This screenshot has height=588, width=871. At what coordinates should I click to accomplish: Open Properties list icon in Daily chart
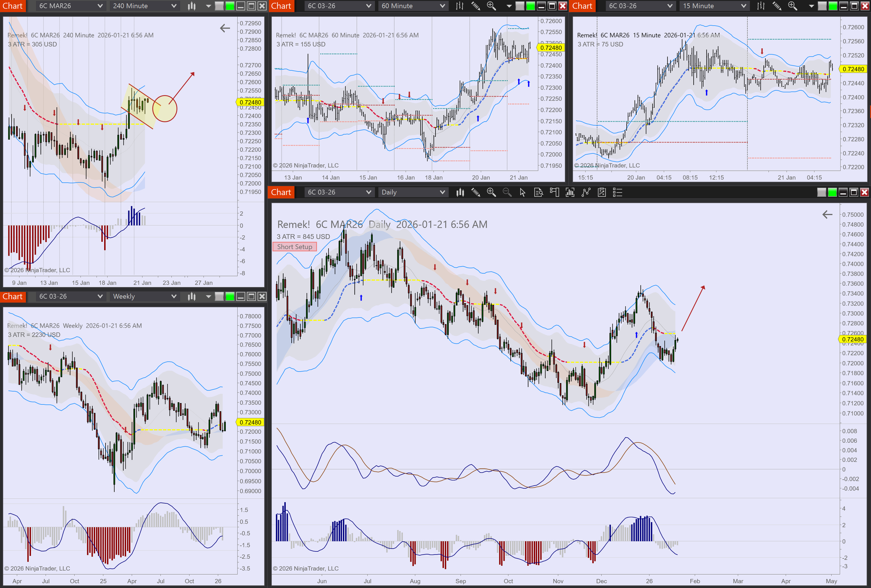coord(617,193)
